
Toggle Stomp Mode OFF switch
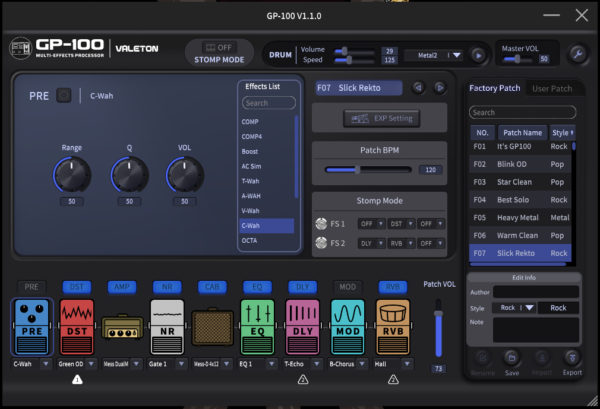click(x=219, y=47)
